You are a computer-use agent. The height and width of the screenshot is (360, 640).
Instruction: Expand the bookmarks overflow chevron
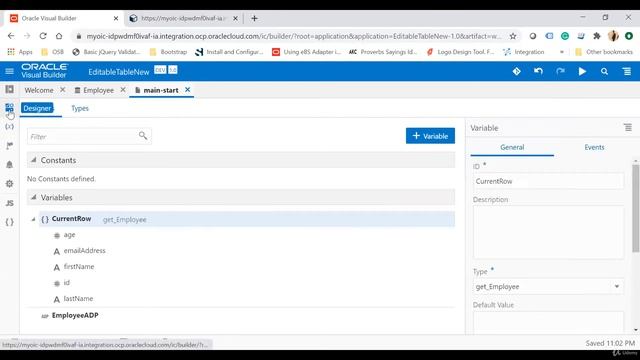click(x=562, y=52)
